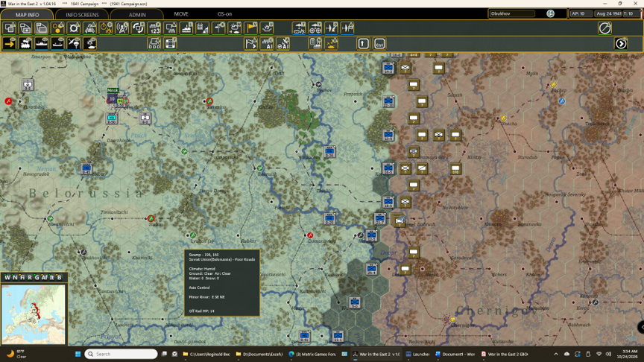This screenshot has width=644, height=362.
Task: Toggle the unit counters overlay icon
Action: coord(10,28)
